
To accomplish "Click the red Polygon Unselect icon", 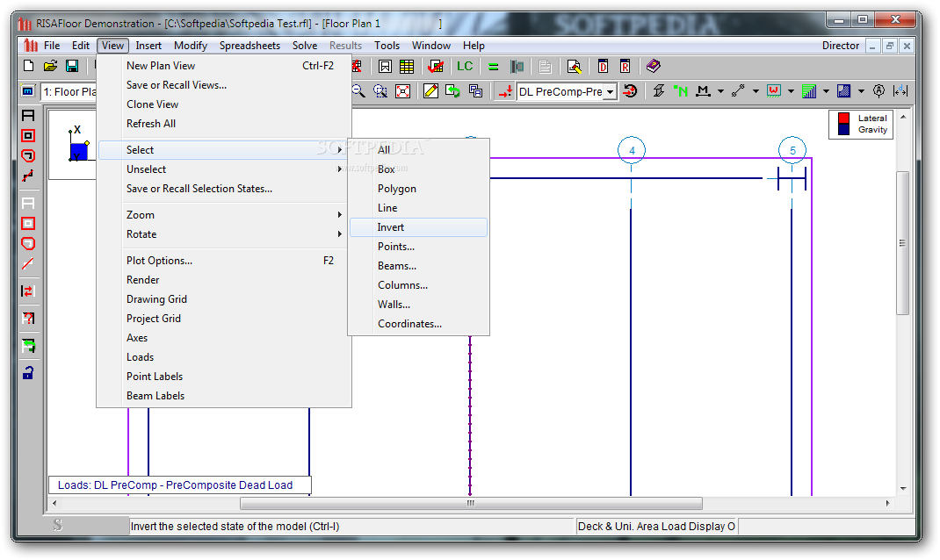I will (28, 244).
